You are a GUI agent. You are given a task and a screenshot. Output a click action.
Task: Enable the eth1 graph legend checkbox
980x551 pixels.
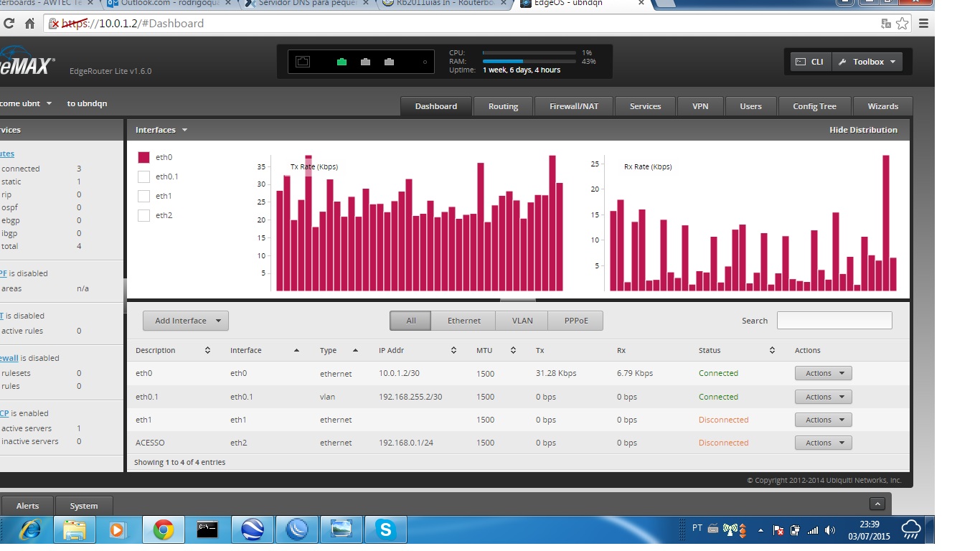[x=143, y=196]
